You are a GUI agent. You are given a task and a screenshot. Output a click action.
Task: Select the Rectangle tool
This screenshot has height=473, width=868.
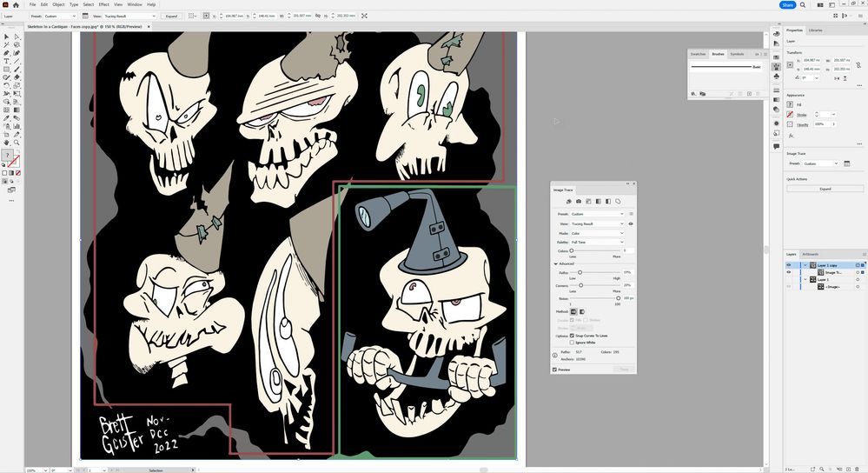(x=7, y=70)
